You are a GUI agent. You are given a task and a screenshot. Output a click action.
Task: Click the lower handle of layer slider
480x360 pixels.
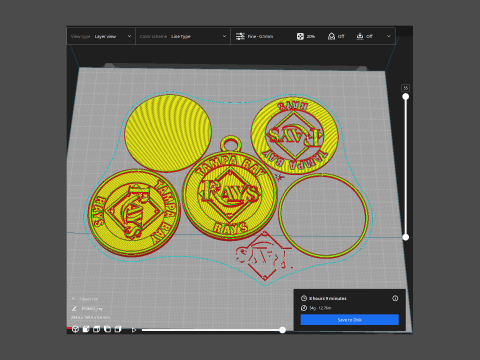405,237
